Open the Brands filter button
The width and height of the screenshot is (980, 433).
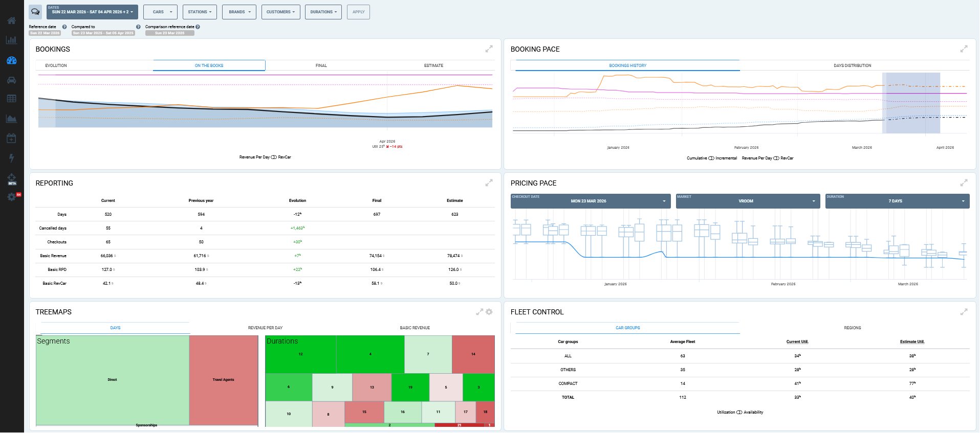tap(239, 12)
